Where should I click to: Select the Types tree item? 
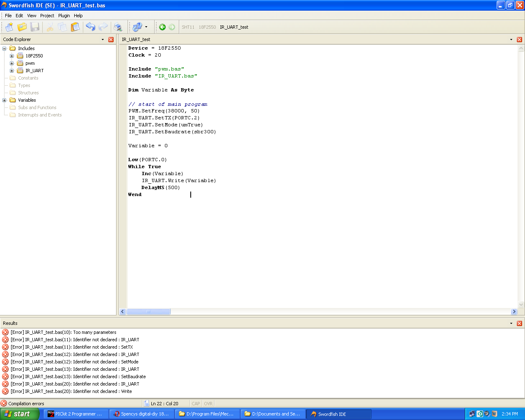[24, 85]
